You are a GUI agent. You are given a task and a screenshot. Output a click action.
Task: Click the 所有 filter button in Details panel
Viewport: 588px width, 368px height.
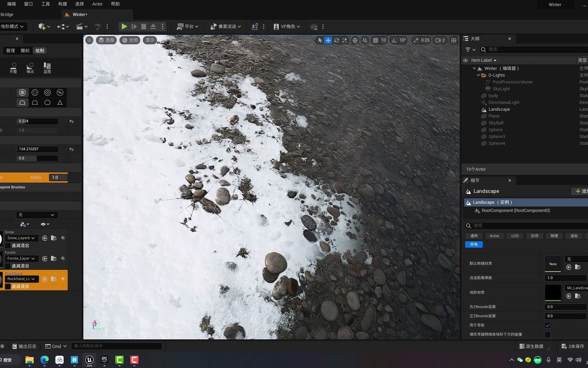coord(474,244)
